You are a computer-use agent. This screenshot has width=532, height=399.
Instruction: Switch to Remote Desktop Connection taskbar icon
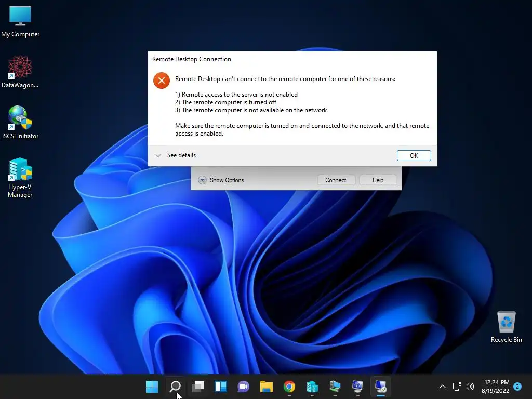point(381,387)
